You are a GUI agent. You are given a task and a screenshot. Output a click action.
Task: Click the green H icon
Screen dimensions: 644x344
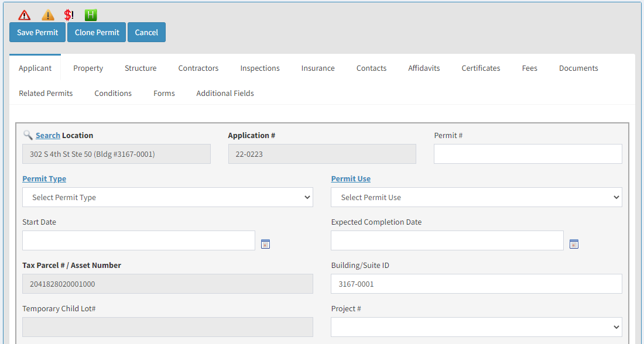point(90,15)
